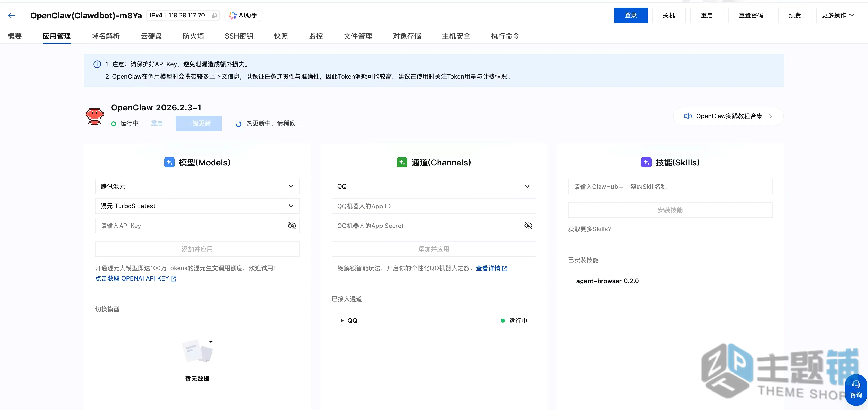Open the QQ channel type dropdown
Image resolution: width=868 pixels, height=410 pixels.
pyautogui.click(x=434, y=187)
